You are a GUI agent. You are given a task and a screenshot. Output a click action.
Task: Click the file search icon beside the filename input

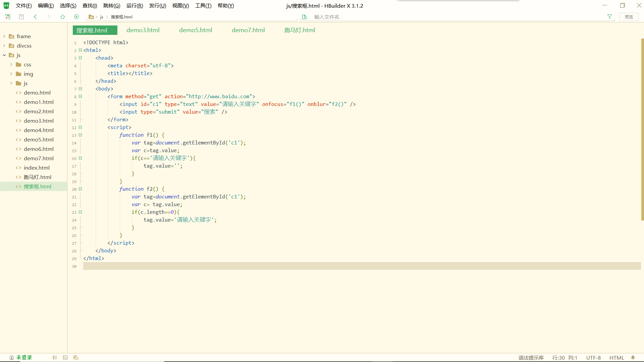click(305, 17)
